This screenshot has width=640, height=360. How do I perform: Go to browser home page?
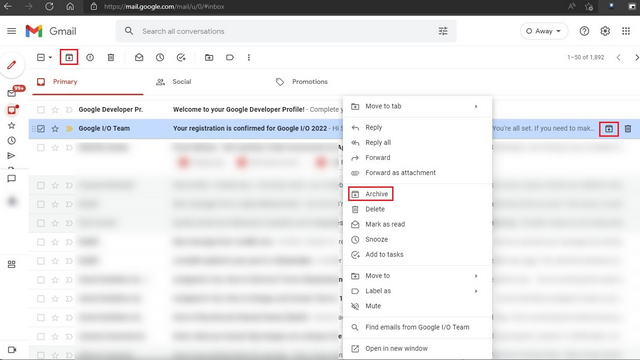click(x=70, y=7)
